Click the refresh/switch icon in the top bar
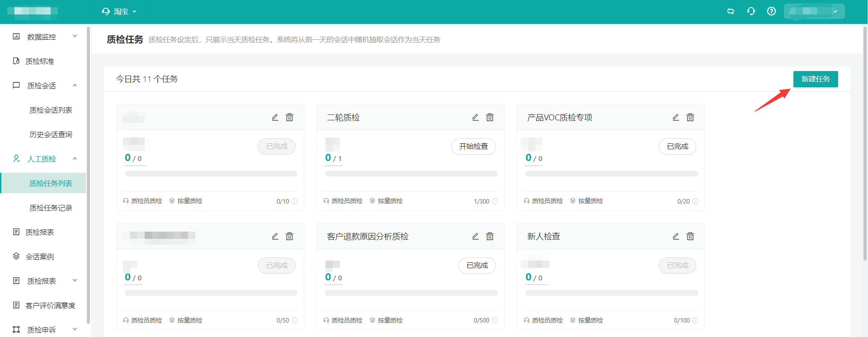Image resolution: width=868 pixels, height=337 pixels. tap(731, 11)
